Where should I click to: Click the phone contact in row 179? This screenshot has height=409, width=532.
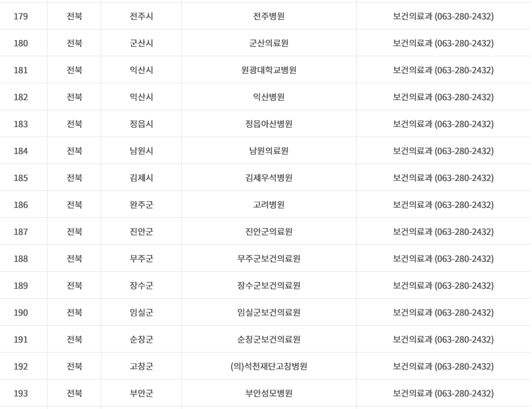[x=443, y=16]
